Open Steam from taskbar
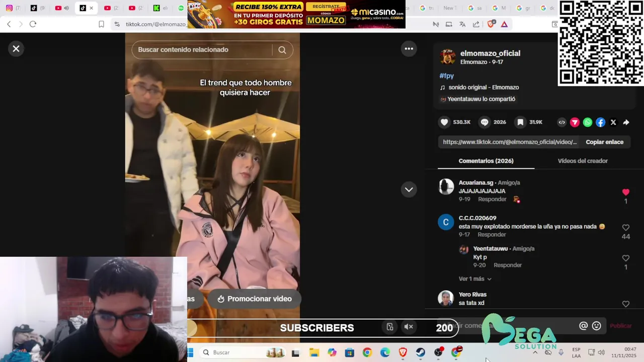This screenshot has height=362, width=644. pos(421,352)
